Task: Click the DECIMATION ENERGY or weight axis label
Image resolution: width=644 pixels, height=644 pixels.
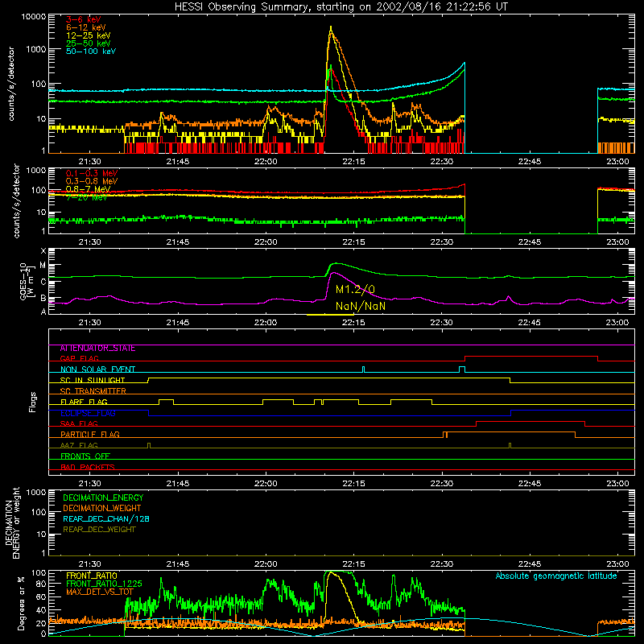Action: pos(12,522)
